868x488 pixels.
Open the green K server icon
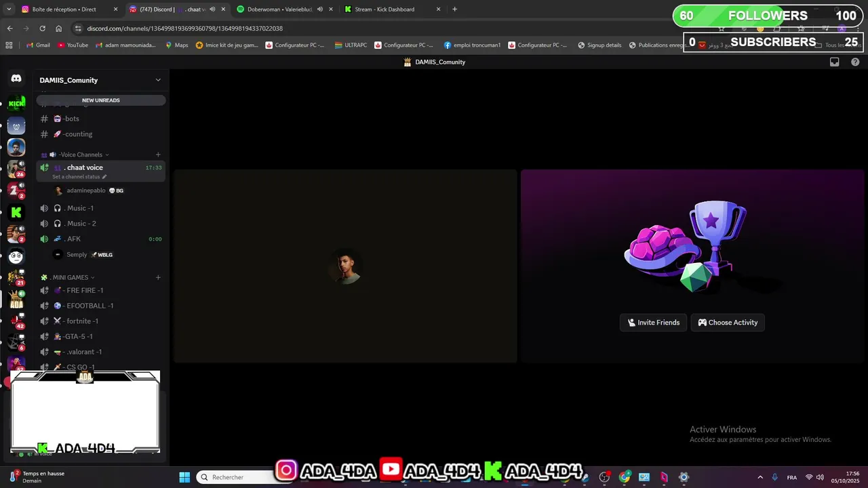16,212
